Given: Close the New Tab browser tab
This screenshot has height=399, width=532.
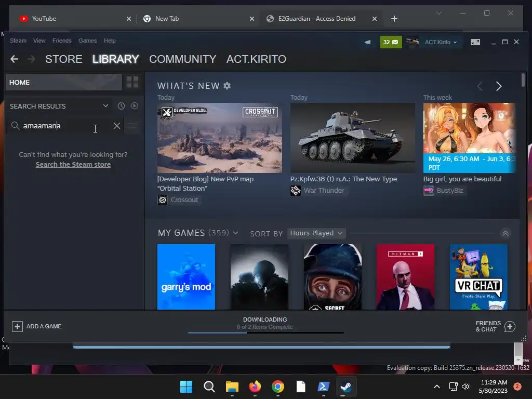Looking at the screenshot, I should coord(252,19).
